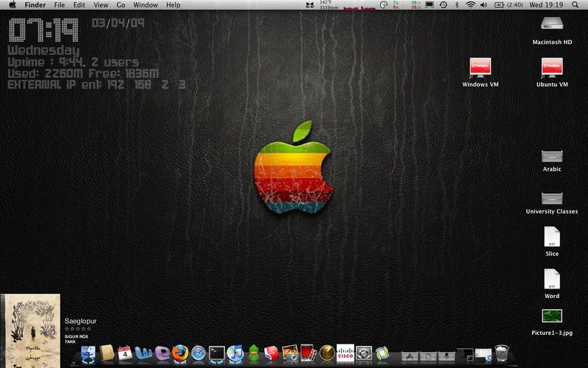Click the Takk album artwork
This screenshot has width=588, height=368.
pyautogui.click(x=30, y=330)
